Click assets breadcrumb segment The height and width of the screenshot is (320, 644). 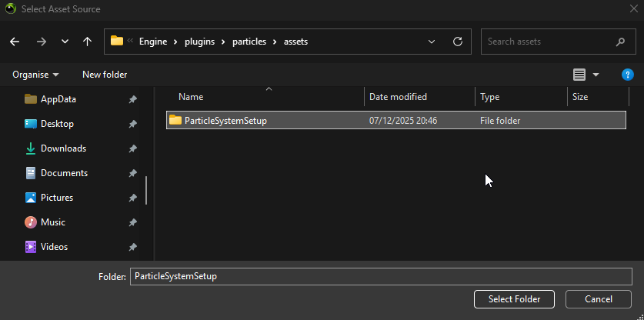point(295,42)
